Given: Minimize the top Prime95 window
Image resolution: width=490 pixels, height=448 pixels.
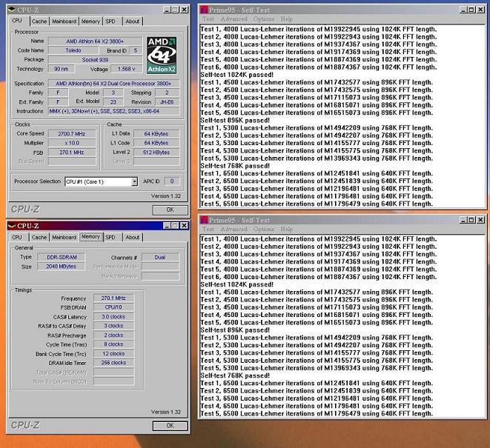Looking at the screenshot, I should pyautogui.click(x=464, y=10).
